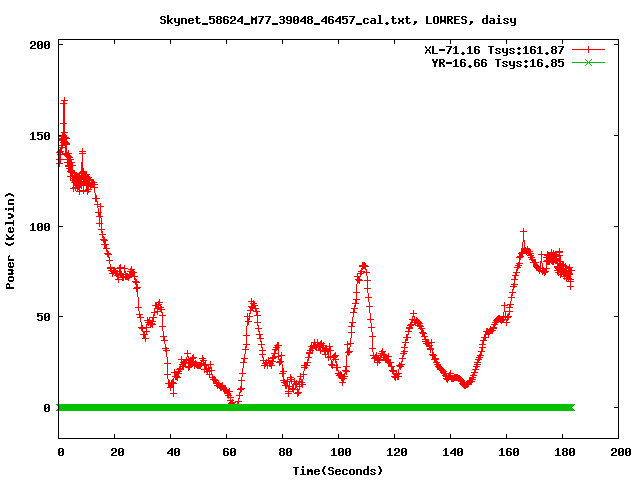Click x-axis tick value 180
Image resolution: width=640 pixels, height=480 pixels.
click(564, 452)
